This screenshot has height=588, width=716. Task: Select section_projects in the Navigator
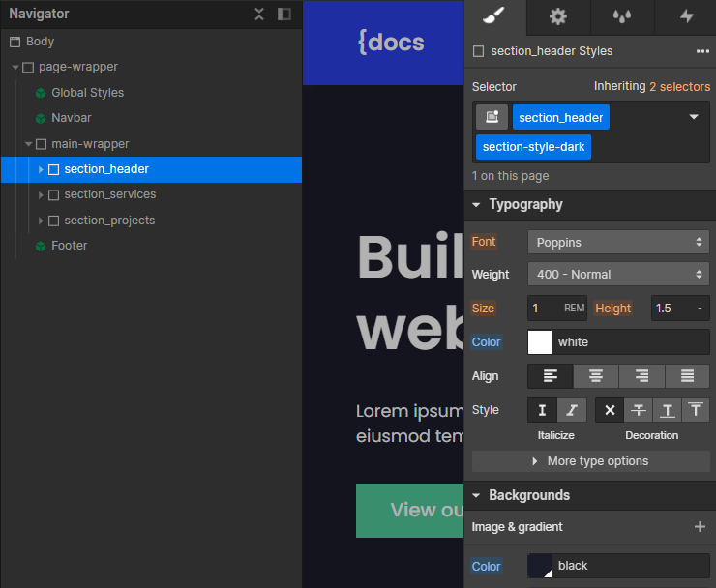point(109,220)
